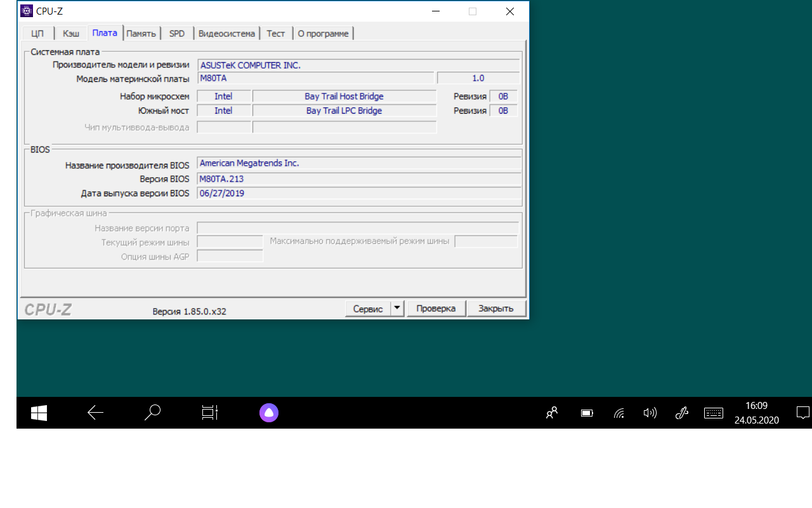Check the battery status icon
This screenshot has width=812, height=508.
[587, 413]
